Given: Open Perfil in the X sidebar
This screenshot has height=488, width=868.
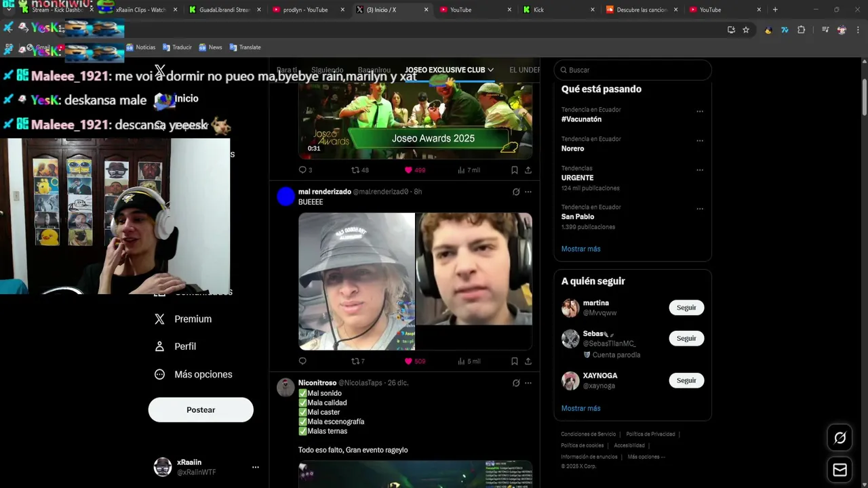Looking at the screenshot, I should pos(176,346).
